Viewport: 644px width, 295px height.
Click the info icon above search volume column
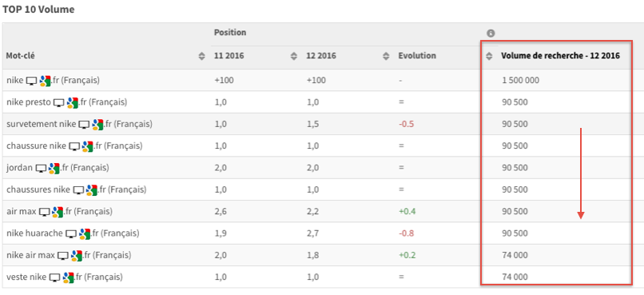point(491,34)
